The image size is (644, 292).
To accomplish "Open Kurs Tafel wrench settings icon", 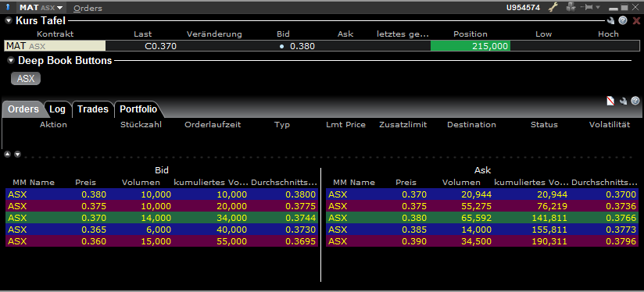I will point(611,21).
